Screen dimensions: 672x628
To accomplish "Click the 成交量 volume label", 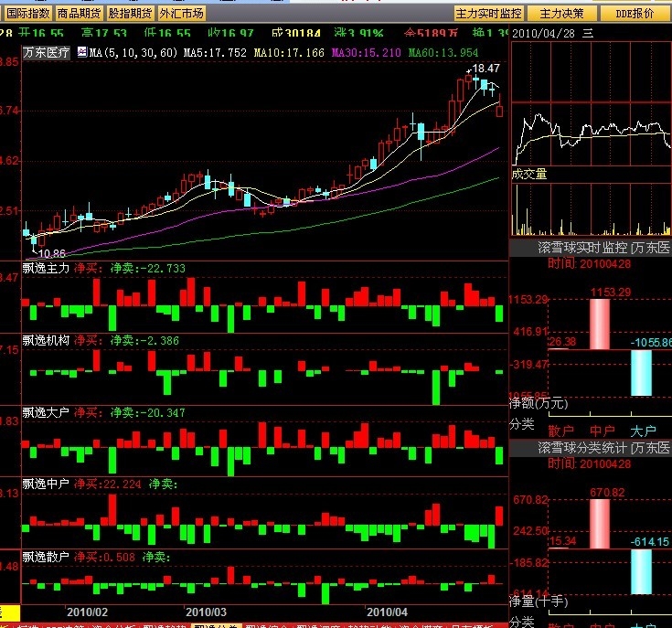I will (529, 174).
